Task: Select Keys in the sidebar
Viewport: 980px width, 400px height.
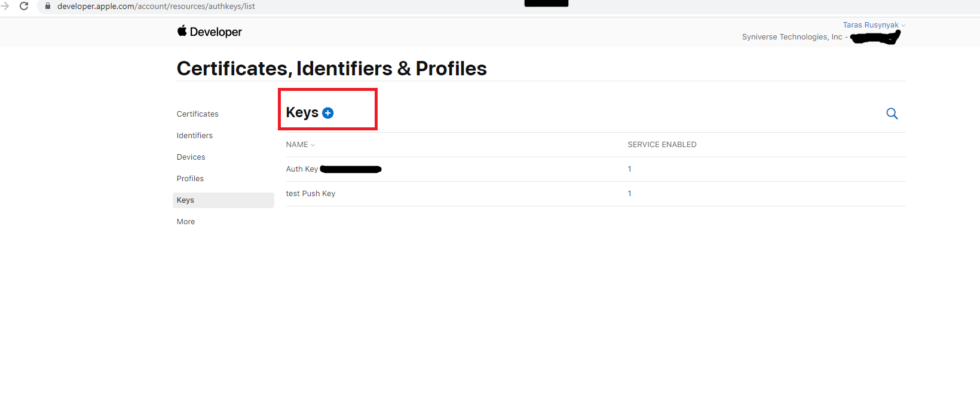Action: pyautogui.click(x=223, y=200)
